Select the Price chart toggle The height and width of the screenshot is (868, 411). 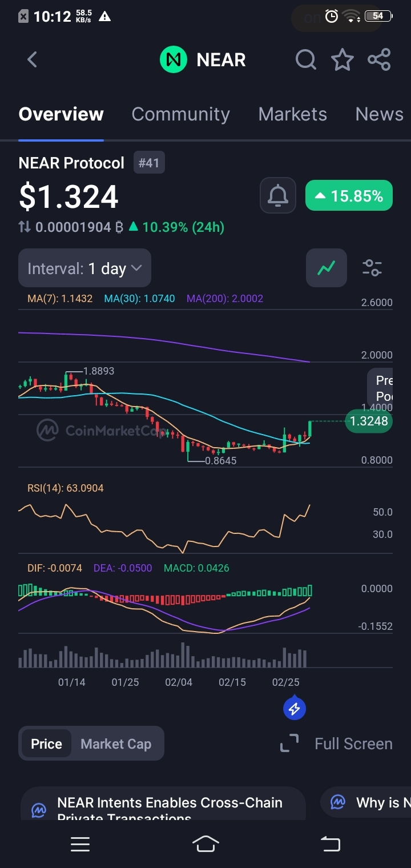click(x=46, y=744)
